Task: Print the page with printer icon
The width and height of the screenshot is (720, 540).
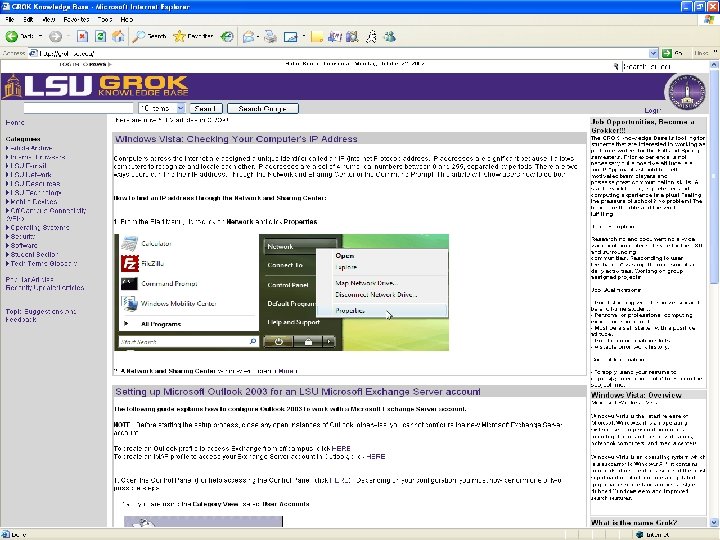Action: (271, 36)
